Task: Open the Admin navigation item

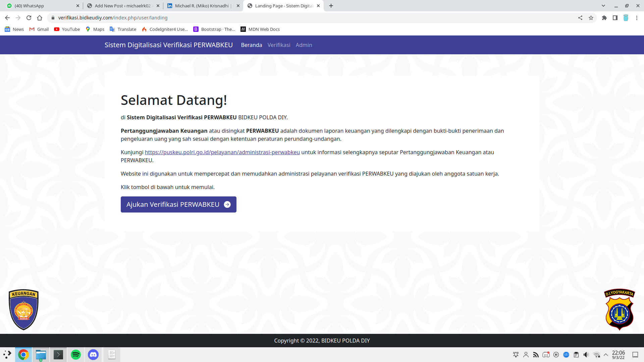Action: [304, 45]
